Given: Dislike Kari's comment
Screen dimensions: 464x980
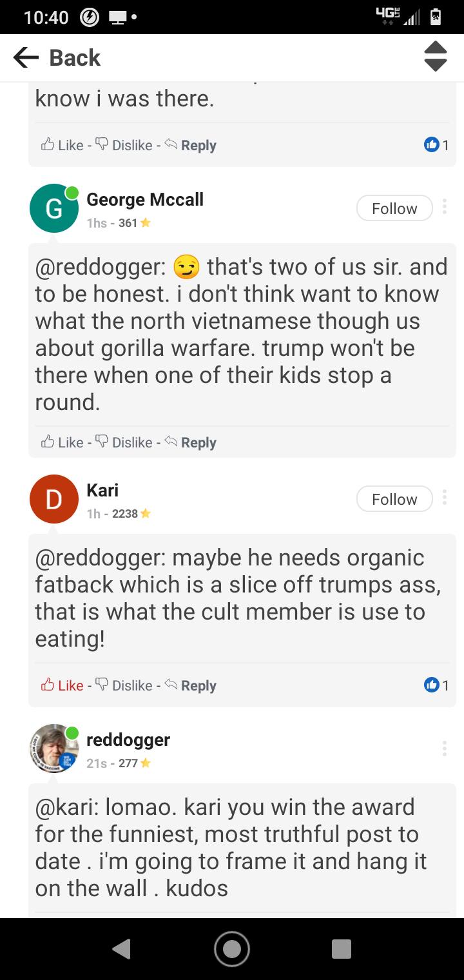Looking at the screenshot, I should tap(124, 685).
